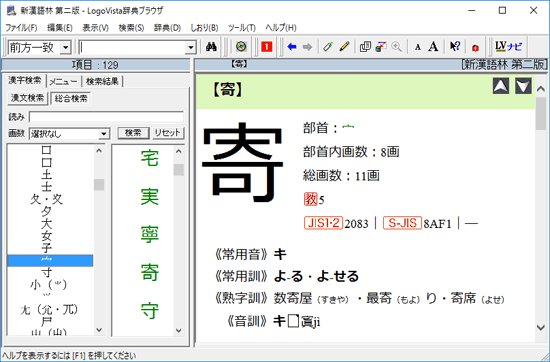Click the S-JIS code label
The width and height of the screenshot is (550, 362).
(402, 223)
